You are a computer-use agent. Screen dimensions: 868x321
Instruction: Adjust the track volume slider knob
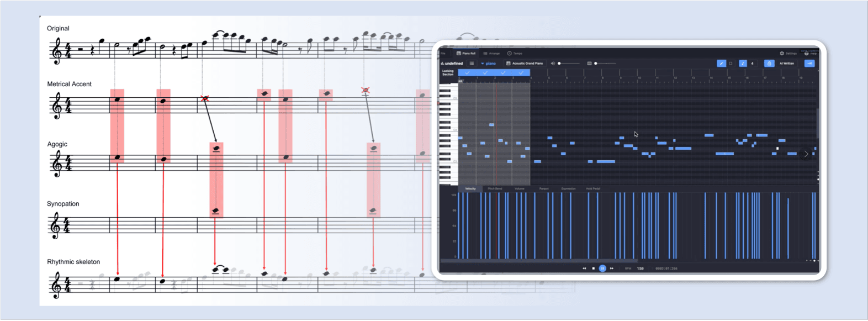[559, 64]
